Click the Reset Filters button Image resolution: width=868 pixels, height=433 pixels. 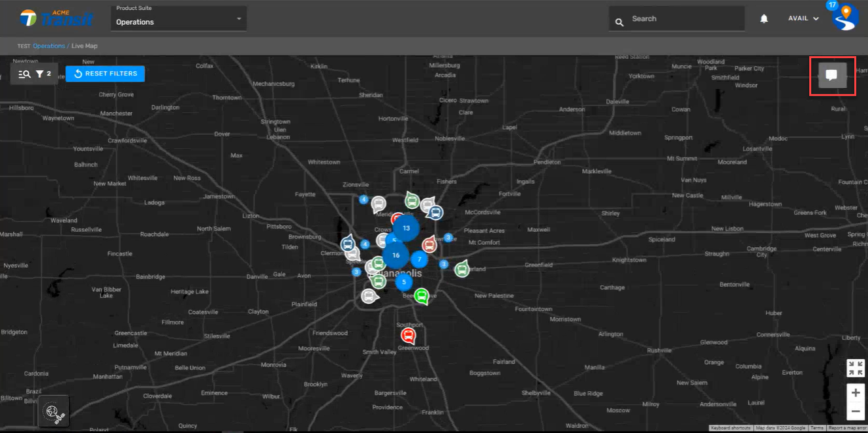click(x=105, y=74)
